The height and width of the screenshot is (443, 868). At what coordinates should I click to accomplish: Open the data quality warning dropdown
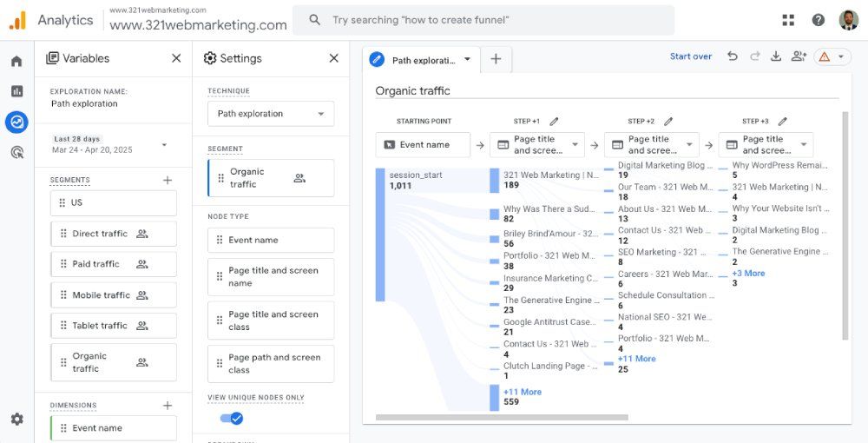(832, 56)
